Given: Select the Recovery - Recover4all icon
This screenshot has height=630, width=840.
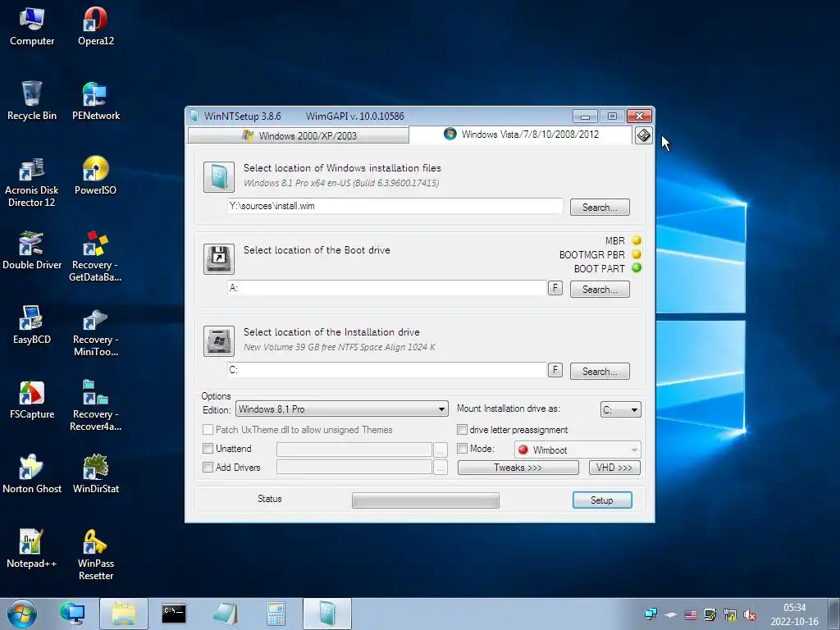Looking at the screenshot, I should [x=95, y=405].
